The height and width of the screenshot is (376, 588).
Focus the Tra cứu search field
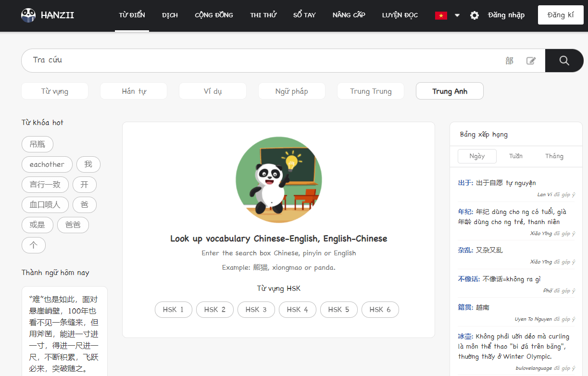click(x=260, y=61)
